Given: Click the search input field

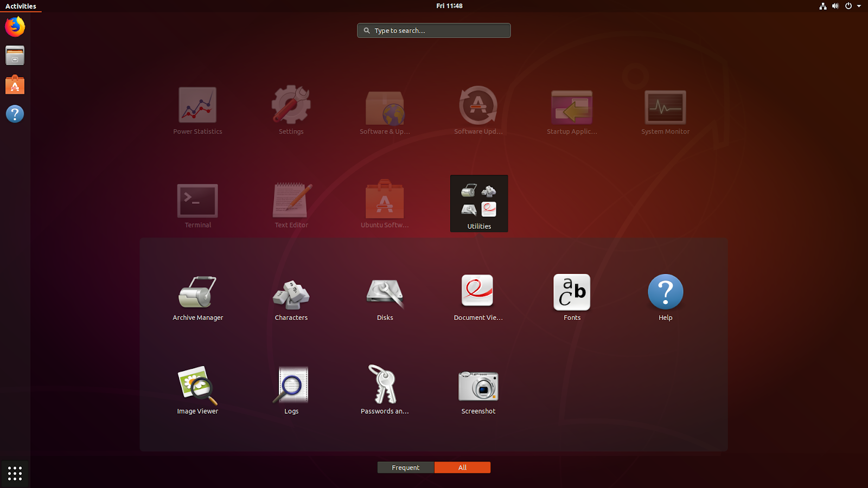Looking at the screenshot, I should coord(433,30).
